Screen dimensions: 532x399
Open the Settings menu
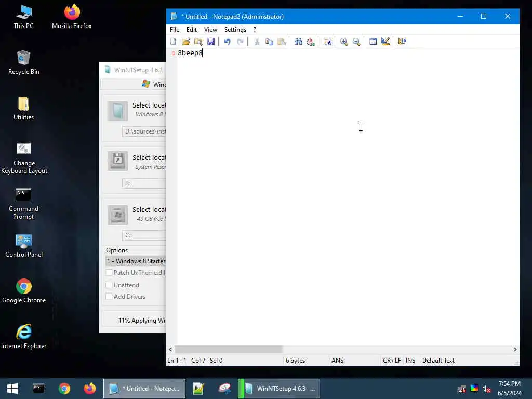tap(235, 30)
